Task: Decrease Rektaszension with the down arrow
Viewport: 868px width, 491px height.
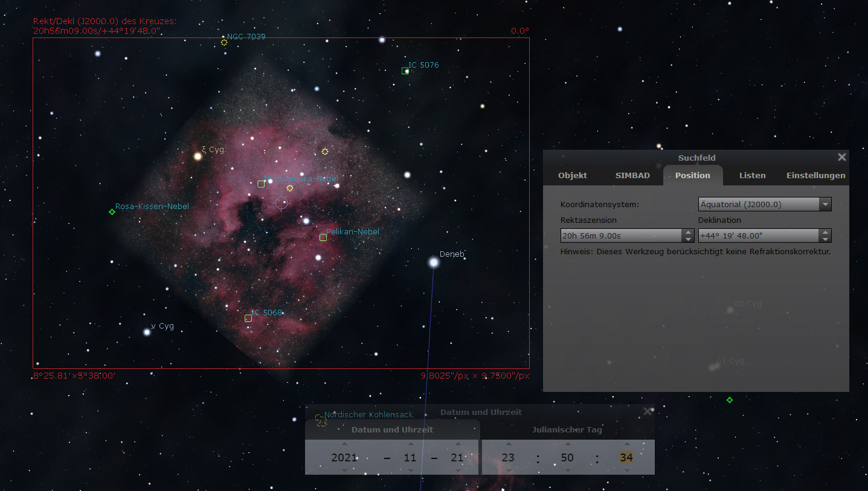Action: tap(687, 239)
